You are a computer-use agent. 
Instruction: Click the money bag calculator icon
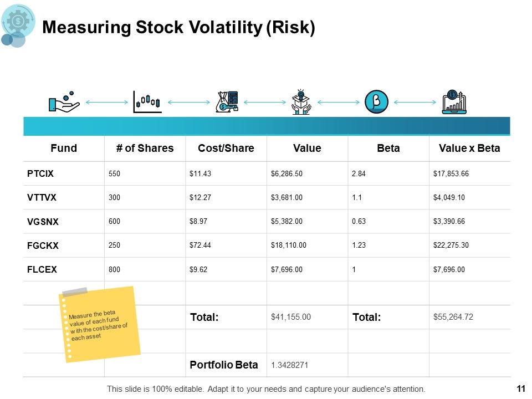[227, 102]
